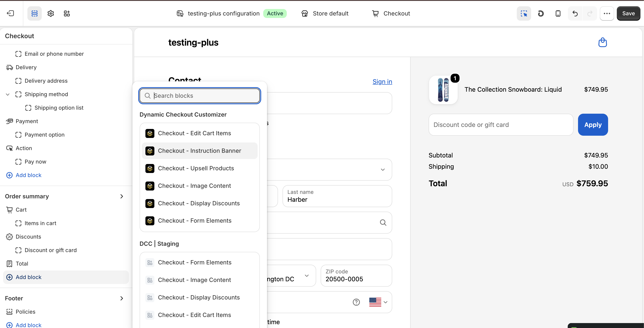Select Checkout - Upsell Products block

pyautogui.click(x=199, y=168)
